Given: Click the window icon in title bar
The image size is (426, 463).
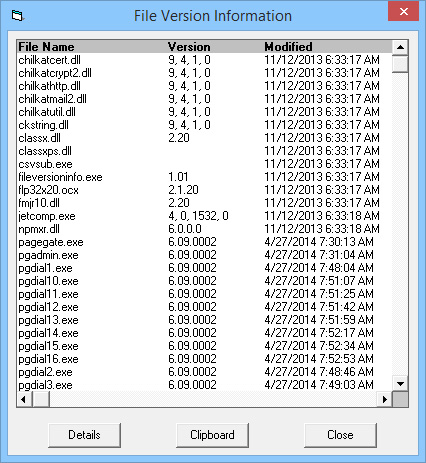Looking at the screenshot, I should click(17, 16).
